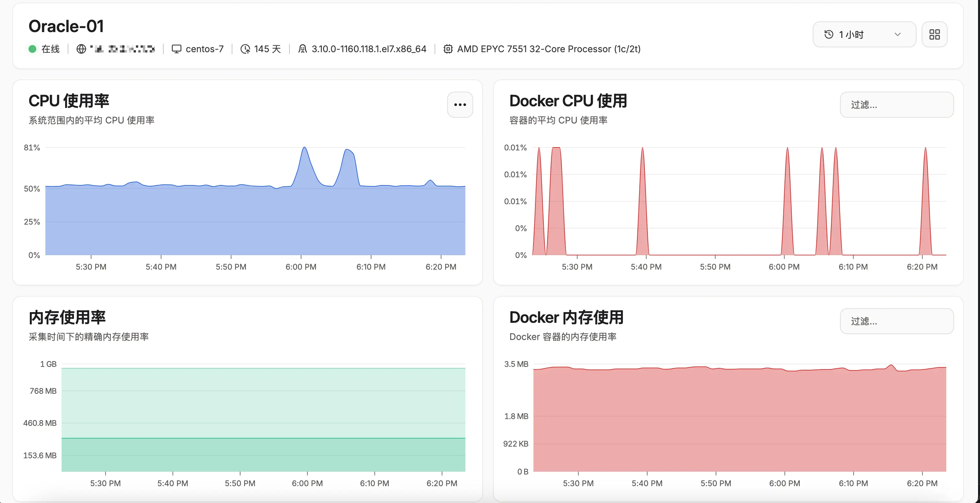This screenshot has height=503, width=980.
Task: Click the globe icon beside the IP
Action: 81,49
